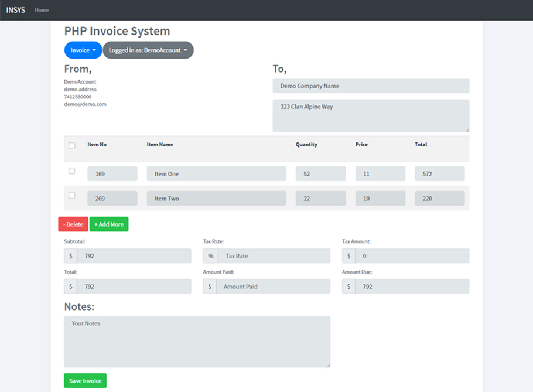
Task: Click the notes box resize handle
Action: pyautogui.click(x=329, y=366)
